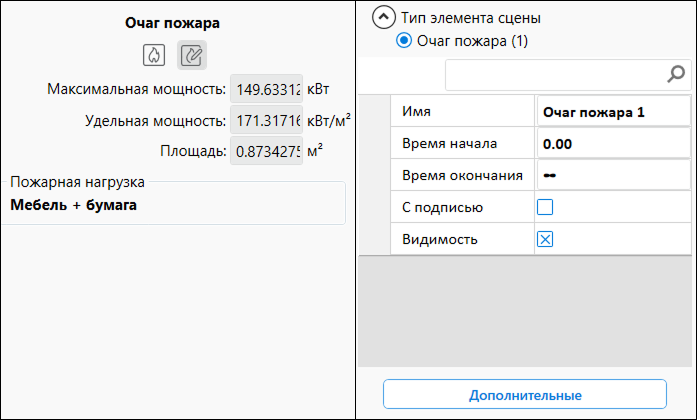Click the Удельная мощность value field
Image resolution: width=697 pixels, height=420 pixels.
(266, 120)
